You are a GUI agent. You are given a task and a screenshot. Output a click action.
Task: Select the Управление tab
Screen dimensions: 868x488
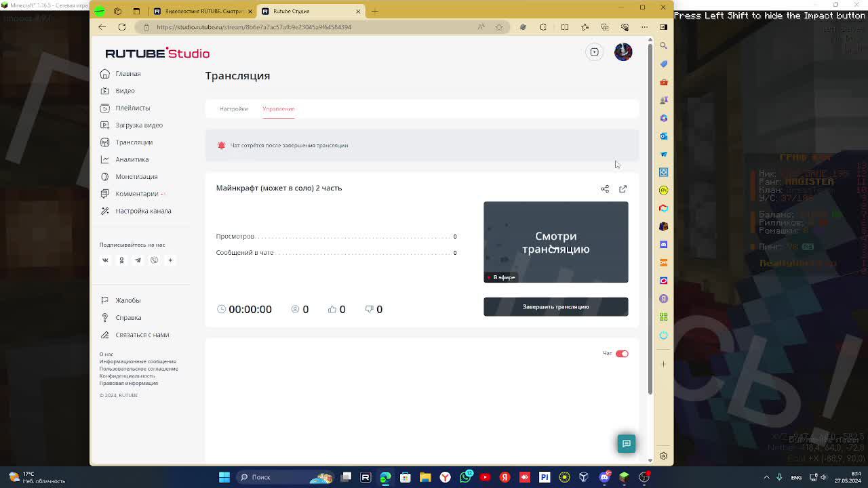point(278,108)
